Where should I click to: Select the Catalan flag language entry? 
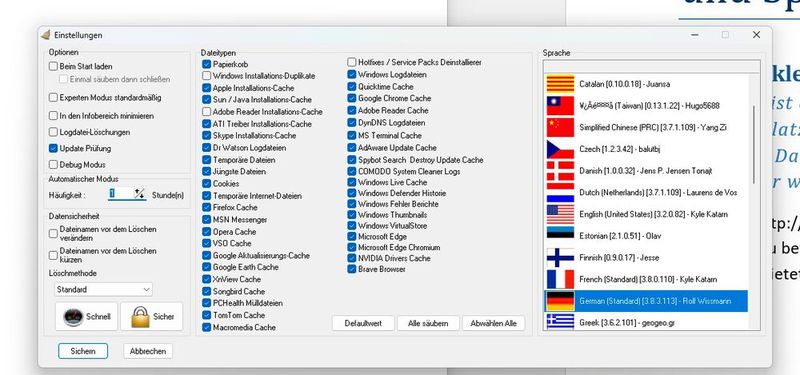[x=646, y=84]
